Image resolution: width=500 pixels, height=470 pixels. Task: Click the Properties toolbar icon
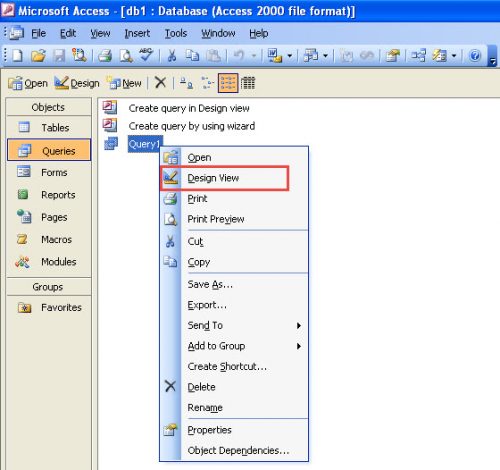pos(392,55)
